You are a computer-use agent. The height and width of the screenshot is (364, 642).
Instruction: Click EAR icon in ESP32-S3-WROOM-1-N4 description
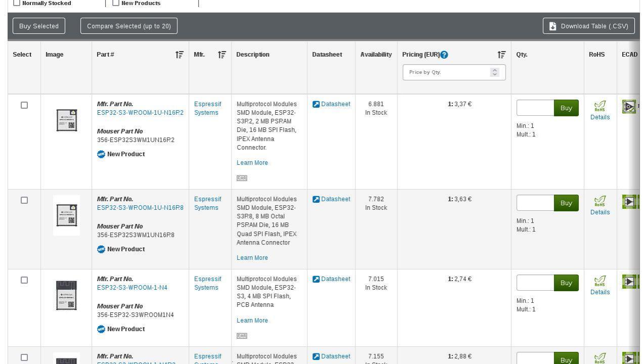pyautogui.click(x=242, y=336)
